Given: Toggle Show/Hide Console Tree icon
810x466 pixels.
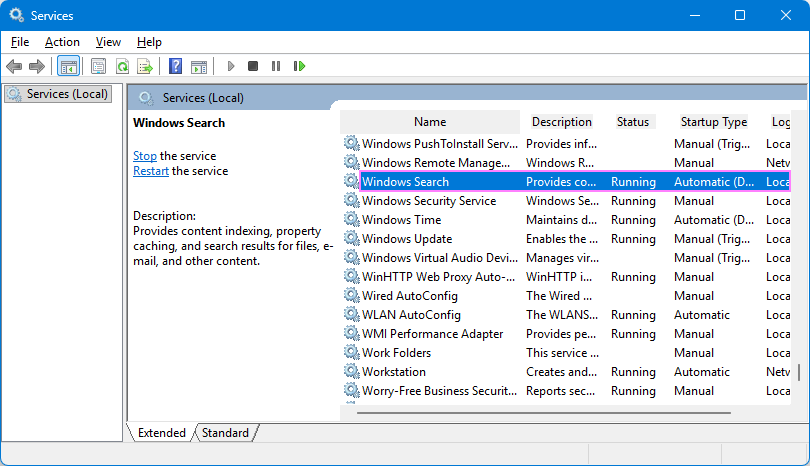Looking at the screenshot, I should (68, 66).
